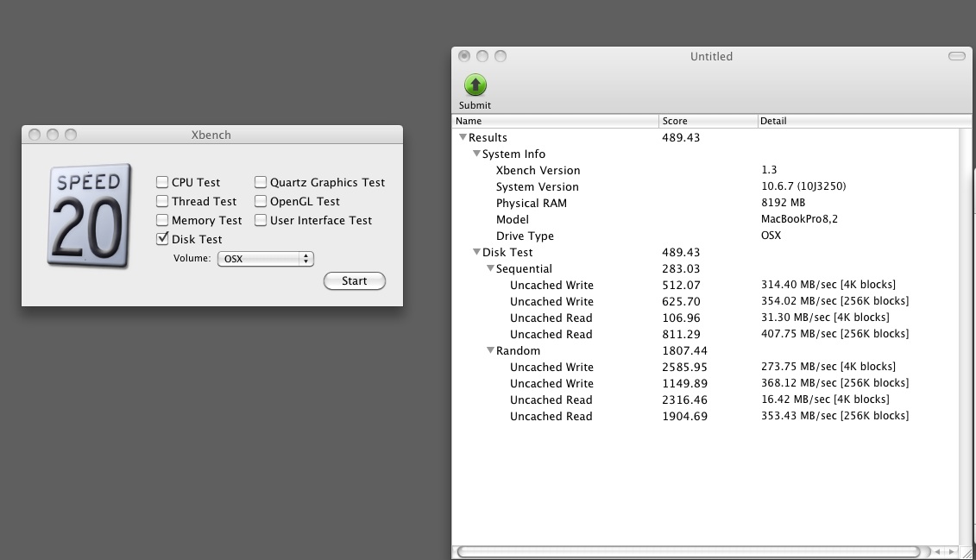Uncheck the Disk Test checkbox

[162, 238]
